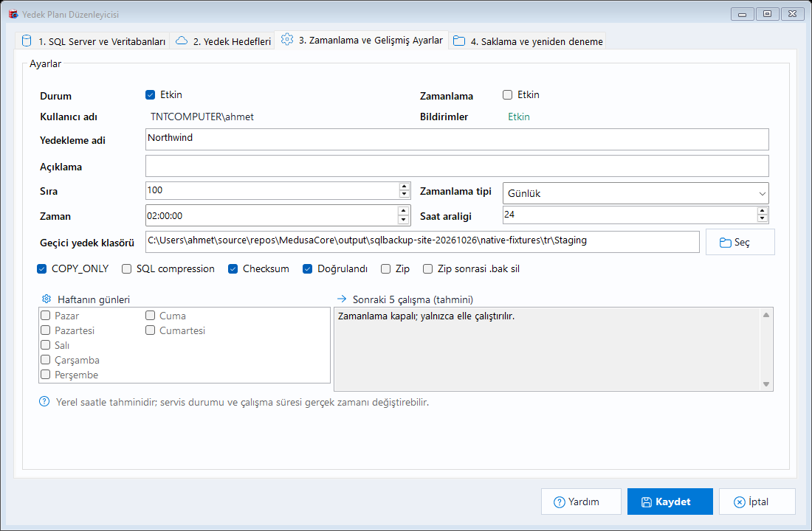This screenshot has height=531, width=812.
Task: Click the folder icon in the Seç button
Action: click(x=726, y=243)
